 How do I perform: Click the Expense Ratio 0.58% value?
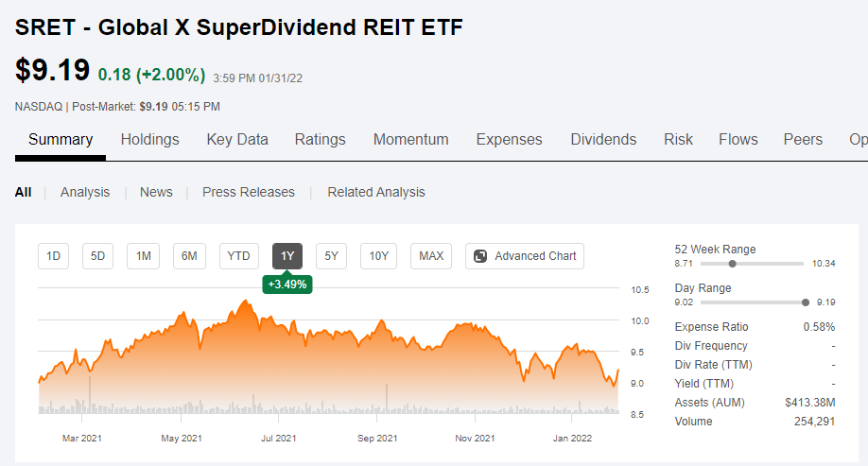point(819,327)
